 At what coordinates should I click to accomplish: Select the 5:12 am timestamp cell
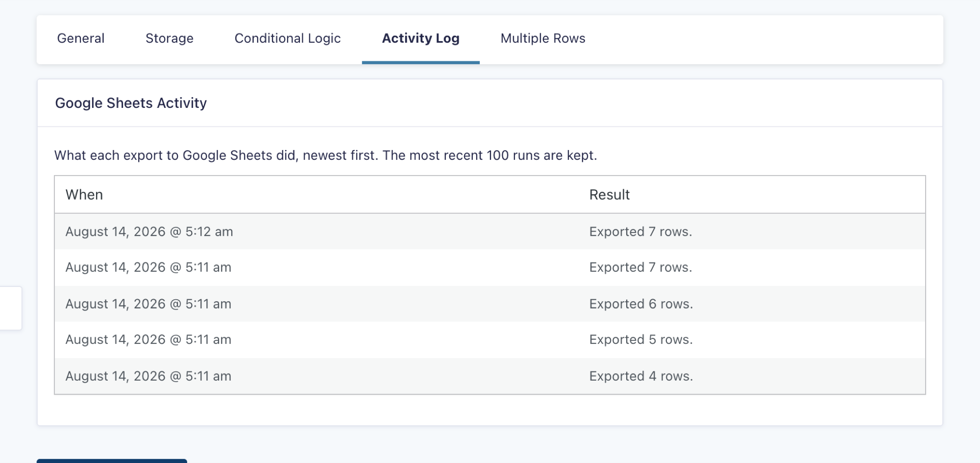pos(149,231)
